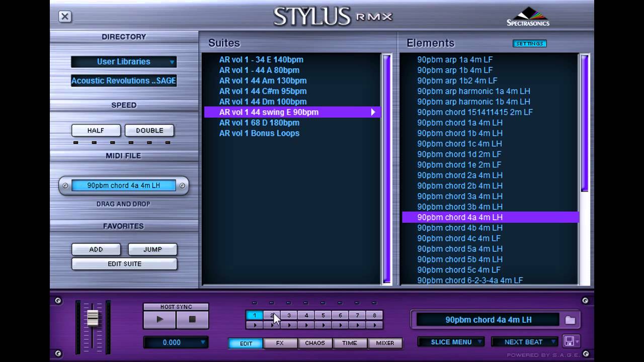644x362 pixels.
Task: Select suite AR vol 1 - 34 E 140bpm
Action: [292, 59]
